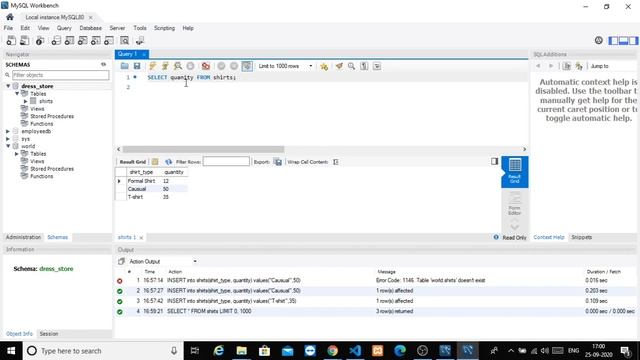Create new stored procedure toolbar icon
Viewport: 640px width, 360px height.
96,40
